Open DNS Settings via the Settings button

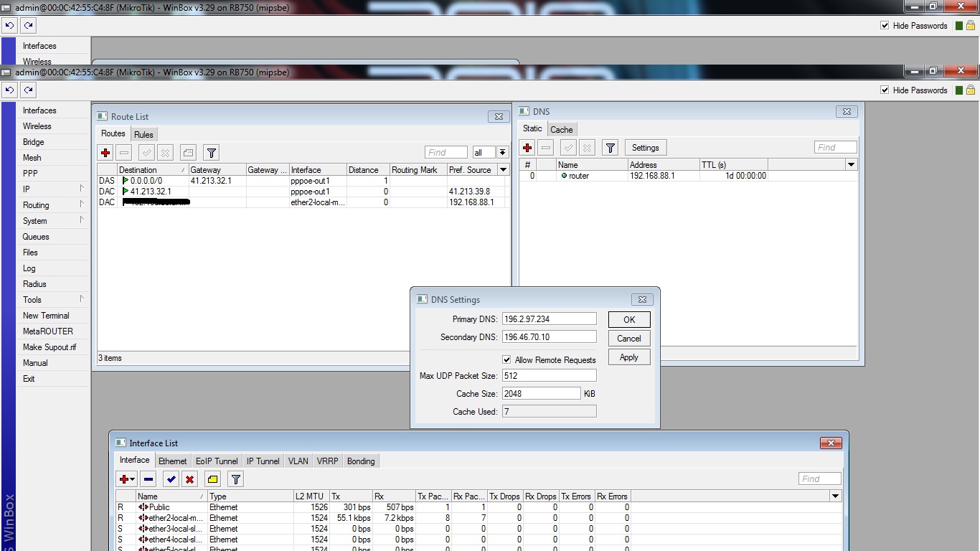pyautogui.click(x=644, y=147)
